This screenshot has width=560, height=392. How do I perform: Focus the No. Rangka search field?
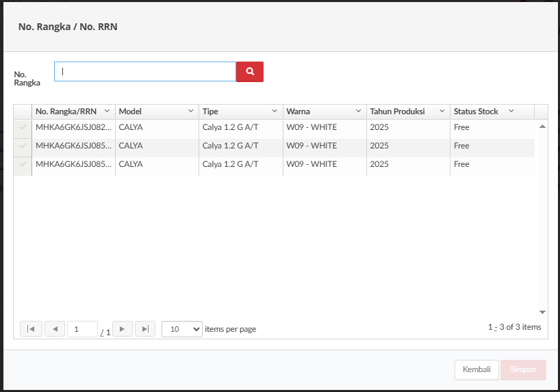[x=145, y=72]
